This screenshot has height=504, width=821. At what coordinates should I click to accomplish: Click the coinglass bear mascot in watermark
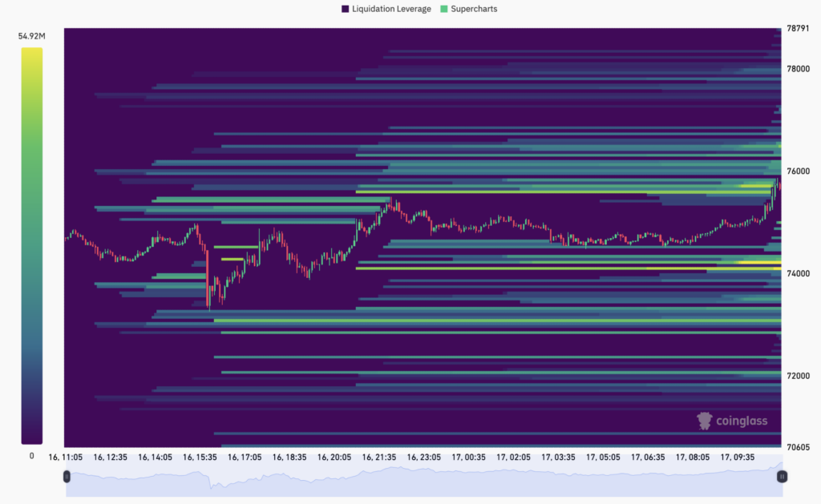[x=704, y=420]
